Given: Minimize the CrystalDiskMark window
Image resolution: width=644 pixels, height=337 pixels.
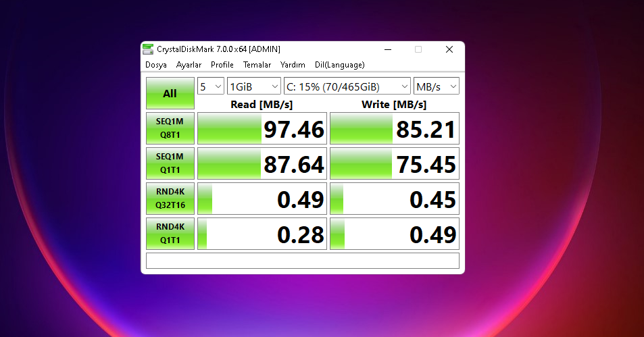Looking at the screenshot, I should 388,49.
